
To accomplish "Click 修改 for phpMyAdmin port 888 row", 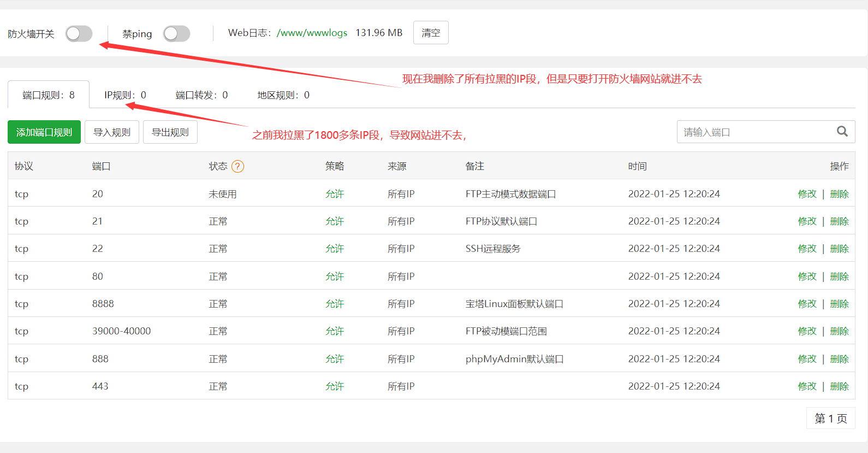I will point(807,359).
